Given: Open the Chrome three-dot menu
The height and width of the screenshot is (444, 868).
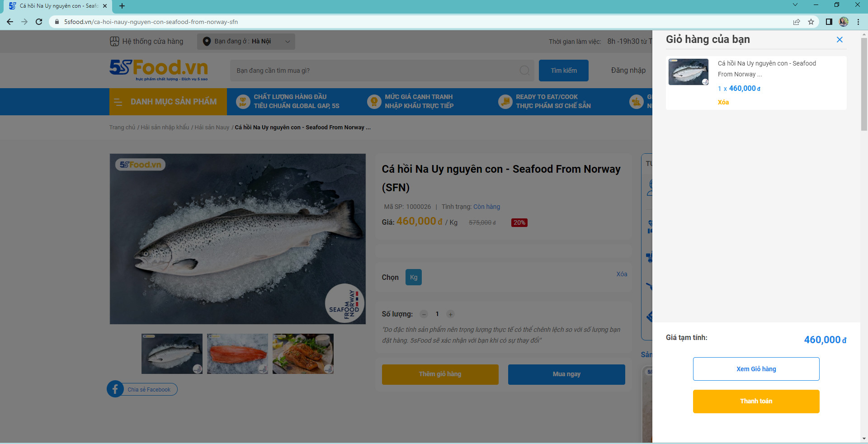Looking at the screenshot, I should tap(858, 22).
